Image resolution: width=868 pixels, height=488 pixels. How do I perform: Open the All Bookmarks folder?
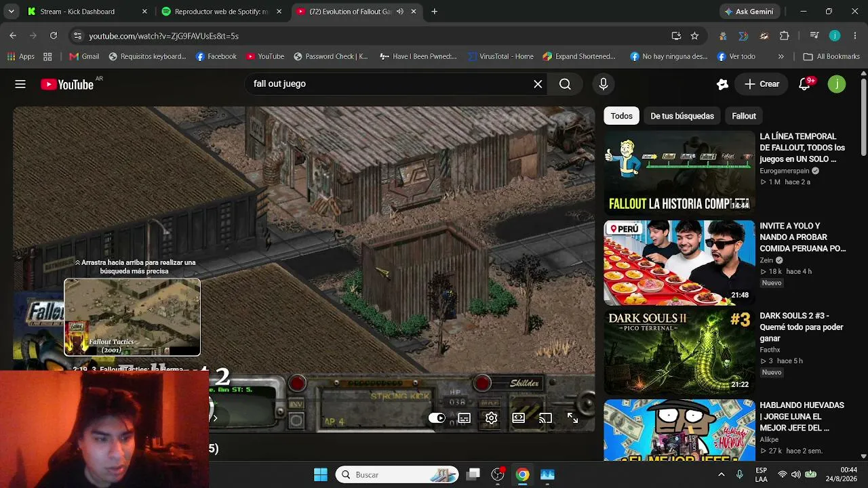pos(831,56)
